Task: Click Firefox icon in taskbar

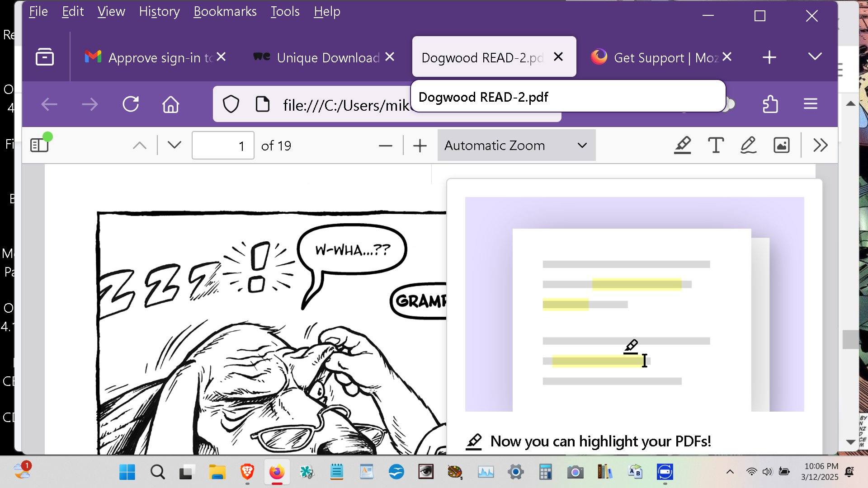Action: [277, 472]
